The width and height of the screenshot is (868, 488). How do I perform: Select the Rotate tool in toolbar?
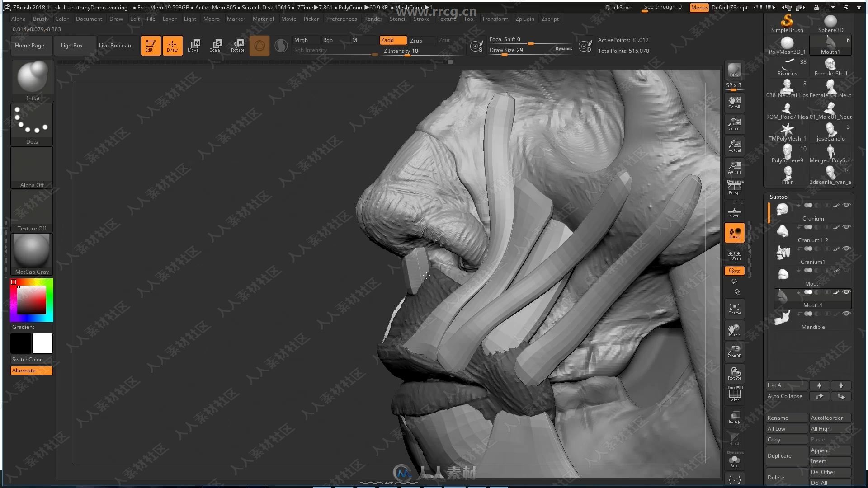click(237, 45)
